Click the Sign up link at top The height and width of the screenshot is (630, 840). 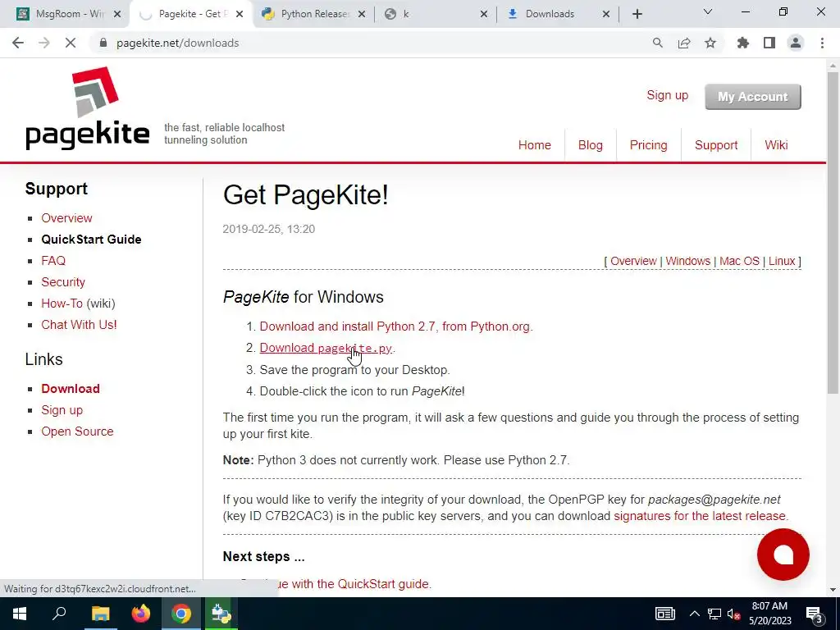point(667,95)
